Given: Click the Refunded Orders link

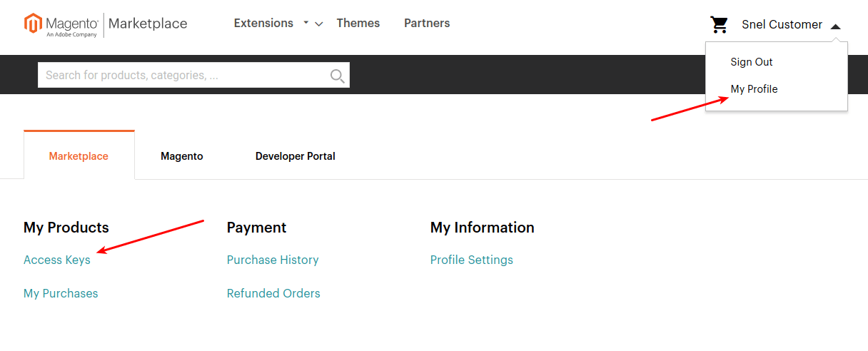Looking at the screenshot, I should pos(273,293).
